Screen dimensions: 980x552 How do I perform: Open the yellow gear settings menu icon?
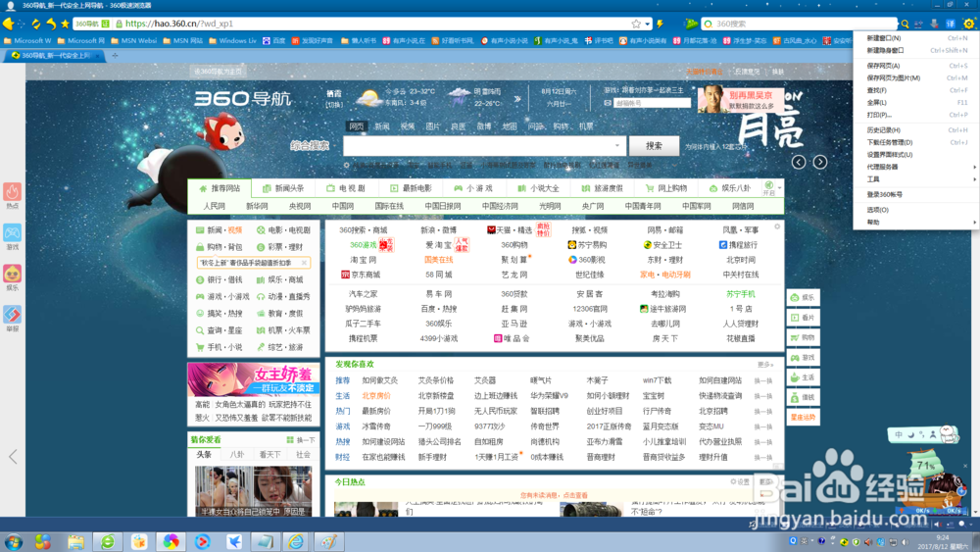click(x=969, y=24)
